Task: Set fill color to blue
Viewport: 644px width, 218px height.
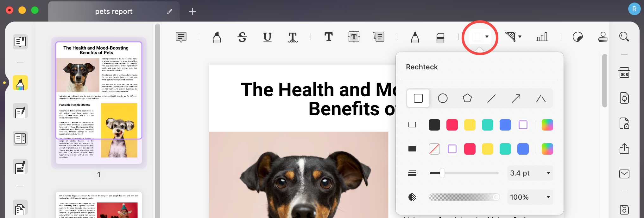Action: click(x=523, y=149)
